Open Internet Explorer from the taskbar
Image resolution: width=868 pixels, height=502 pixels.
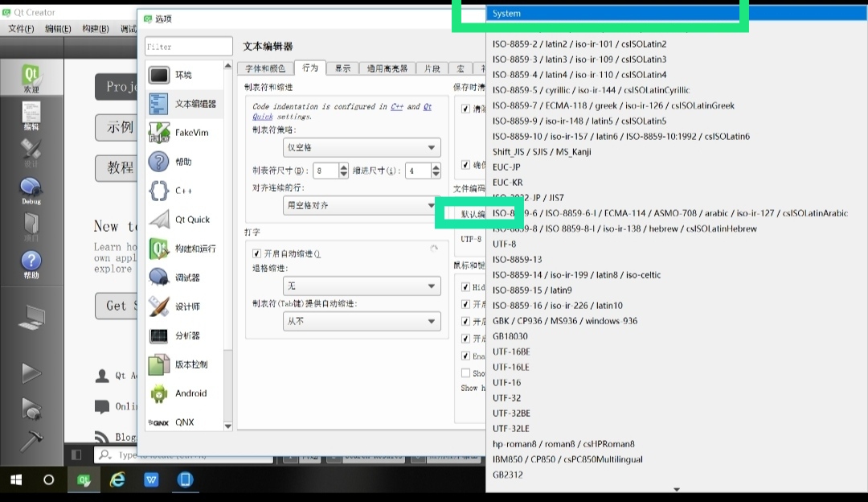(x=117, y=479)
